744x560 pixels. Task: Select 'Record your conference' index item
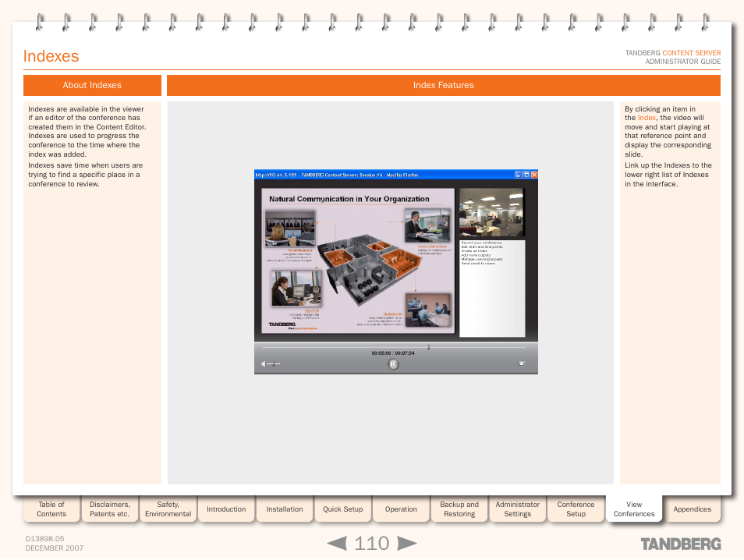(481, 243)
